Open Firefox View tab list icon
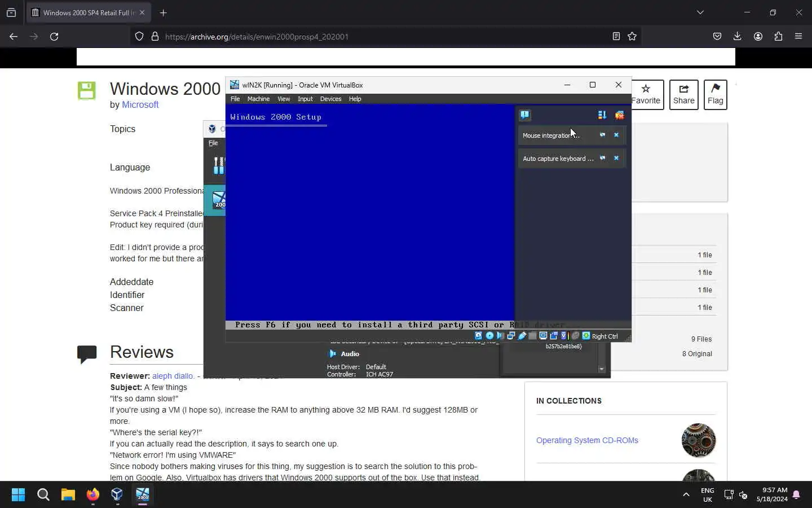 11,12
